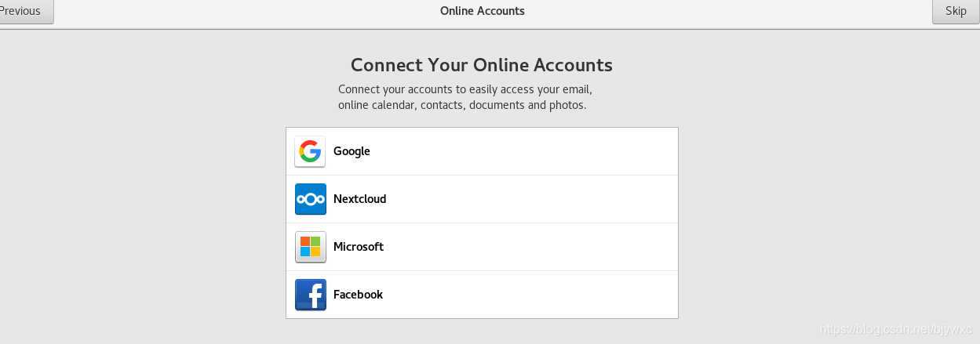
Task: Click the Nextcloud logo icon
Action: 310,199
